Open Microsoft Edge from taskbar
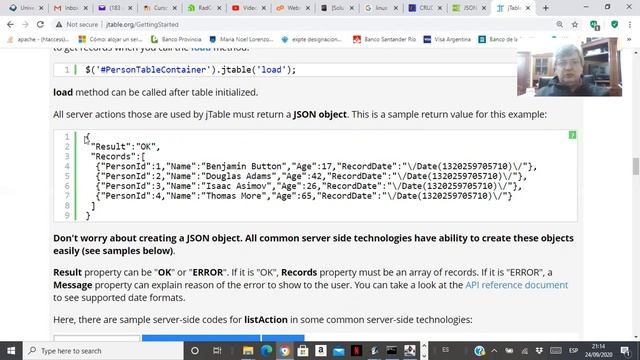This screenshot has height=360, width=640. (266, 351)
